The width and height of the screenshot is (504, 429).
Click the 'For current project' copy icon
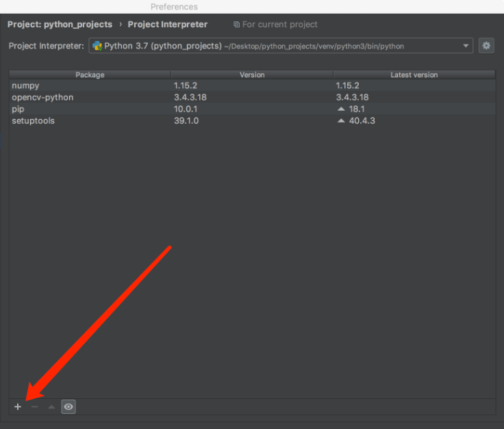236,25
